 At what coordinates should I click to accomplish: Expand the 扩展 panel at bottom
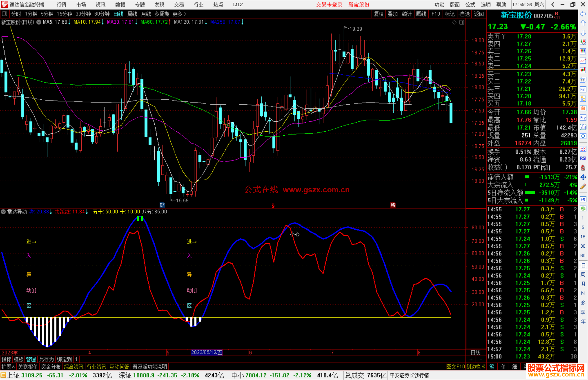(8, 367)
